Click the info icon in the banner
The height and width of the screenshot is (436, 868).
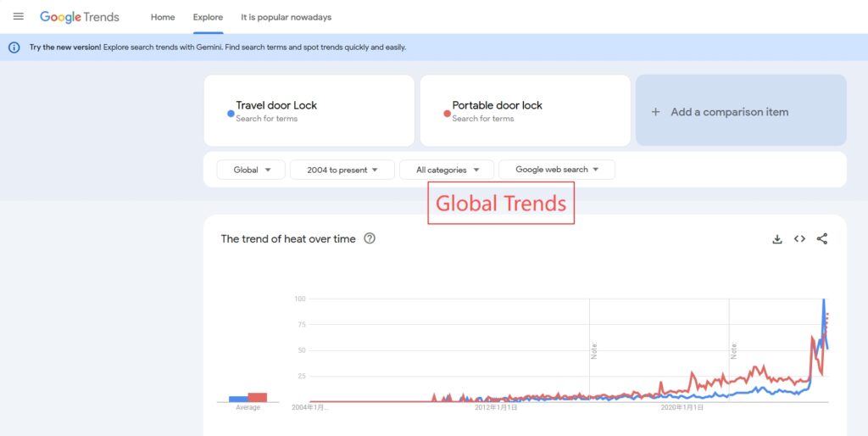click(14, 48)
